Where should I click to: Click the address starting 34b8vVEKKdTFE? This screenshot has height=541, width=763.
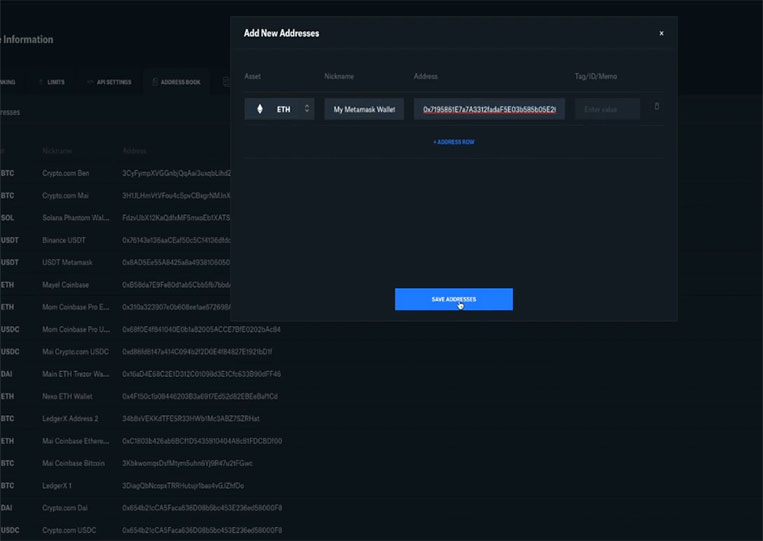tap(191, 419)
